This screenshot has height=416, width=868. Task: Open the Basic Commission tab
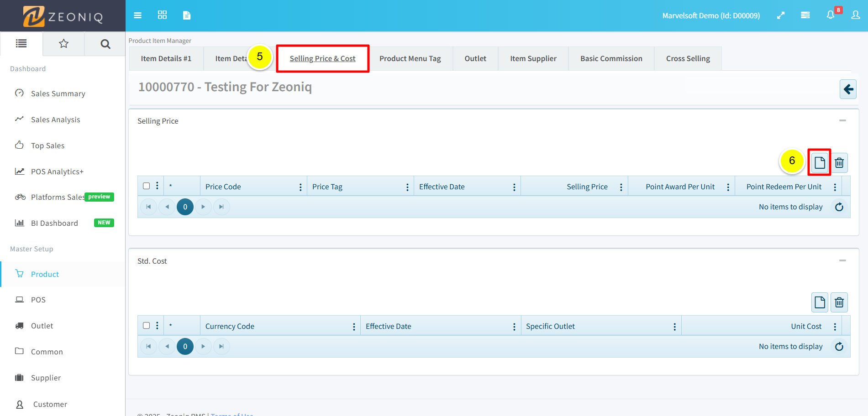coord(611,58)
